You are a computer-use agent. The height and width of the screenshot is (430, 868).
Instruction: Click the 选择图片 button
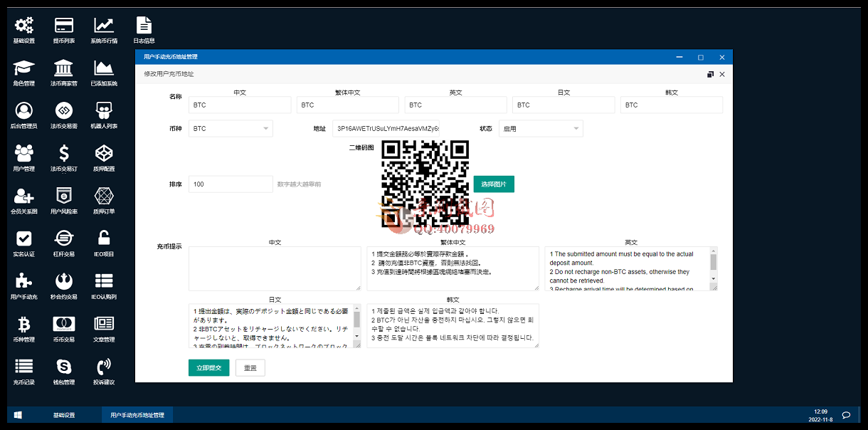tap(494, 184)
